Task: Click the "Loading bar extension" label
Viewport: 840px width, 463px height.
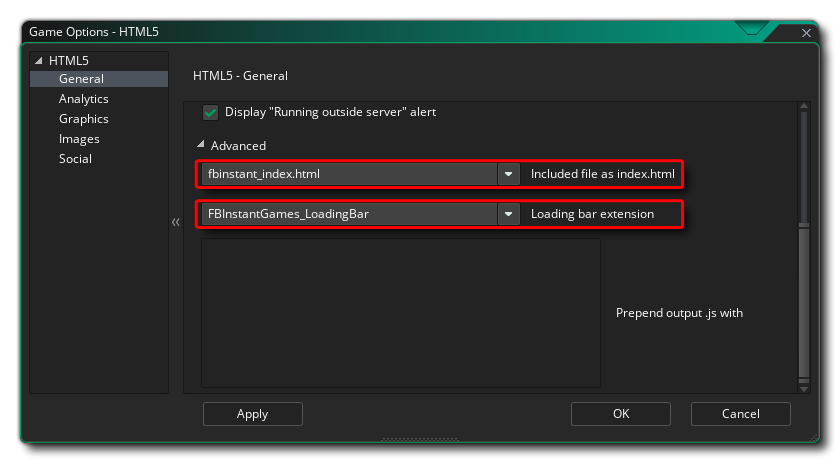Action: coord(592,214)
